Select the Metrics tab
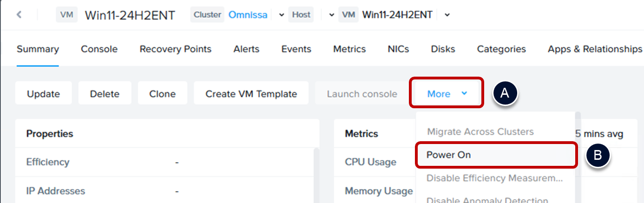Screen dimensions: 644x203 click(349, 49)
